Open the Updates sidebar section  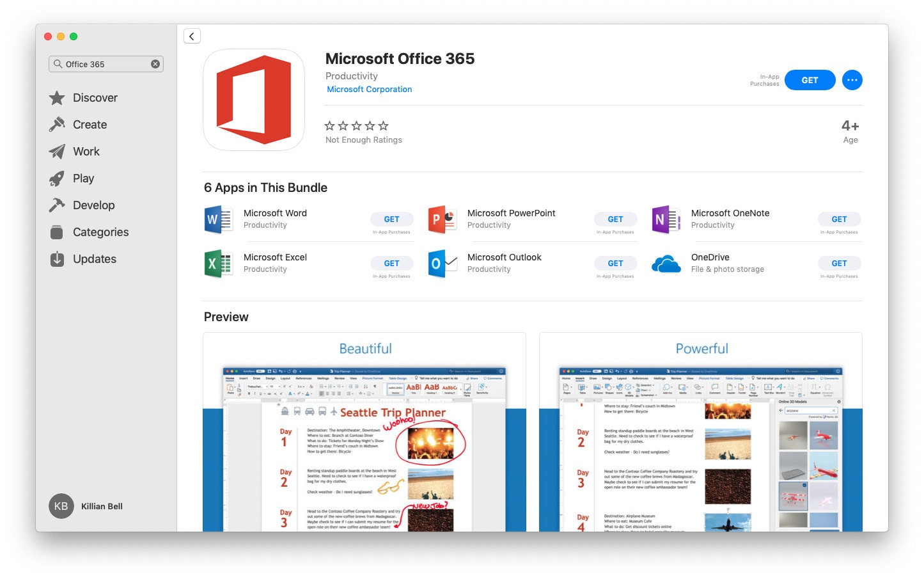tap(94, 259)
